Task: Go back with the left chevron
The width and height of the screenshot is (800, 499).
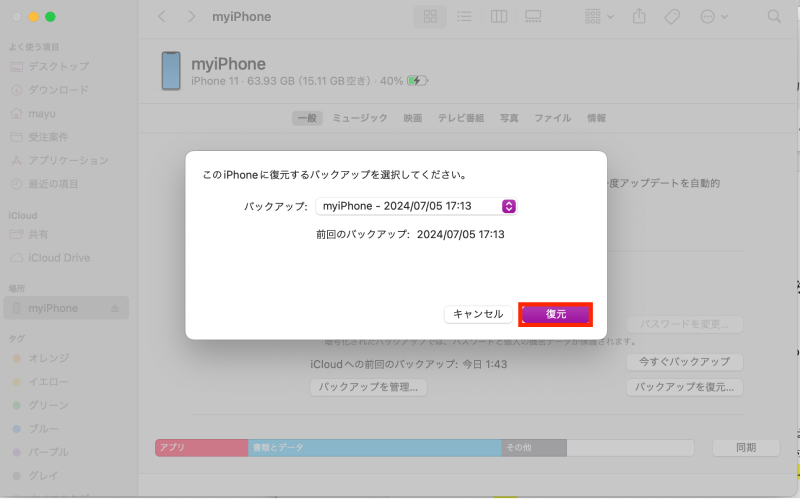Action: click(163, 17)
